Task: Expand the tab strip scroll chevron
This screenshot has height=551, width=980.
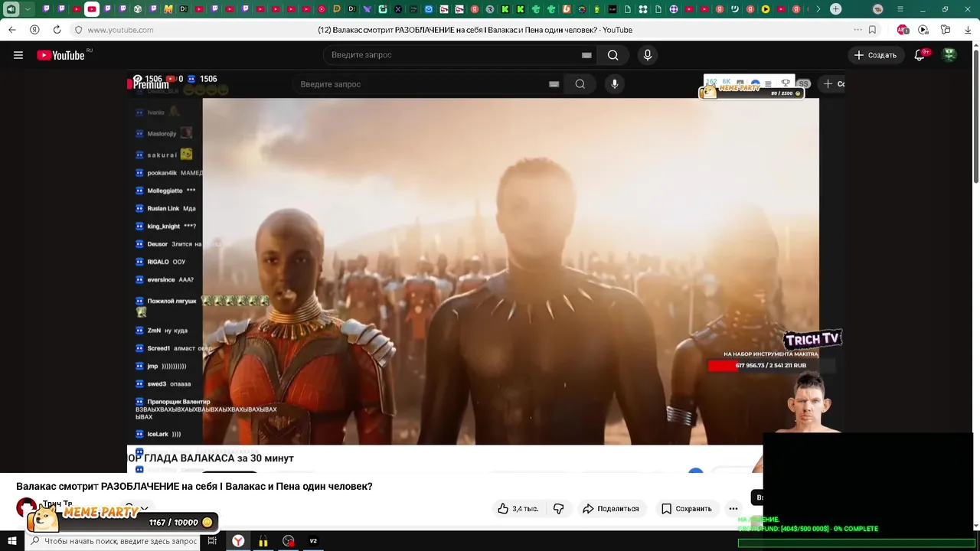Action: [818, 9]
